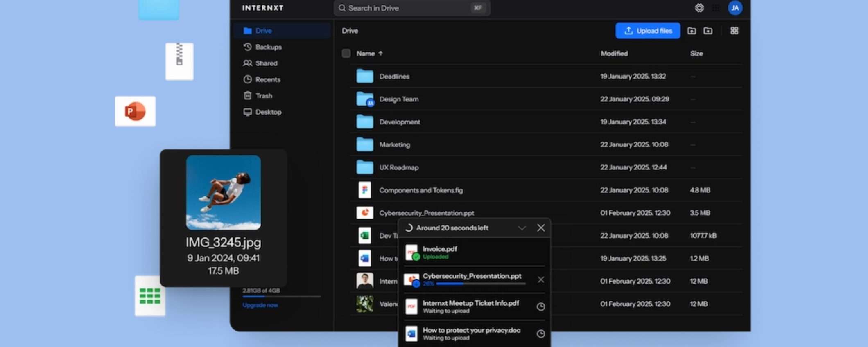The height and width of the screenshot is (347, 868).
Task: Switch to grid view layout
Action: coord(734,31)
